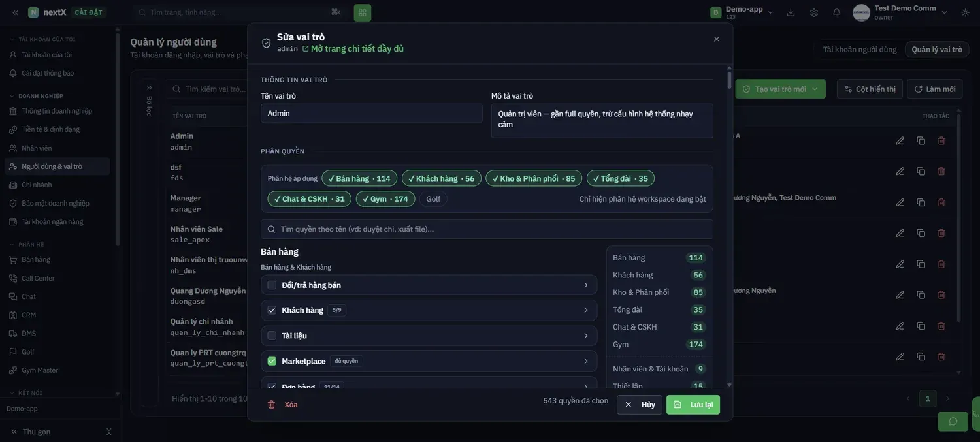Click the download icon in top bar
The height and width of the screenshot is (442, 980).
791,12
